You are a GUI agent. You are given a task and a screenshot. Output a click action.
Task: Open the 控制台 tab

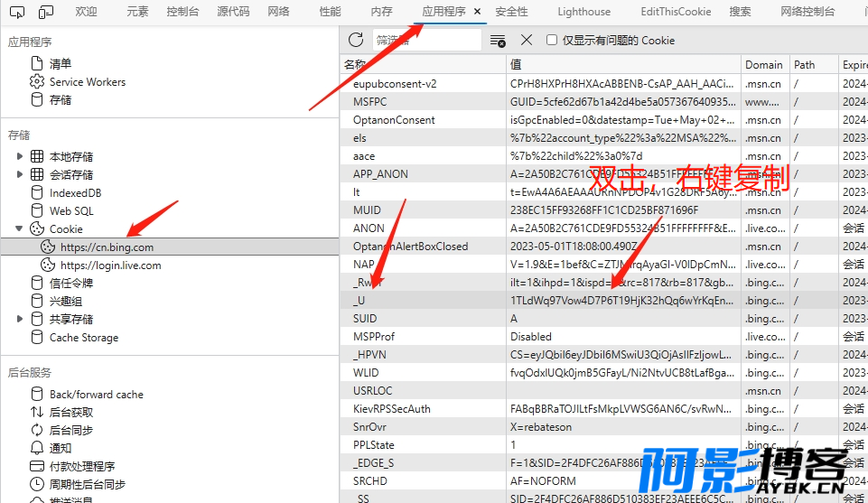tap(182, 12)
